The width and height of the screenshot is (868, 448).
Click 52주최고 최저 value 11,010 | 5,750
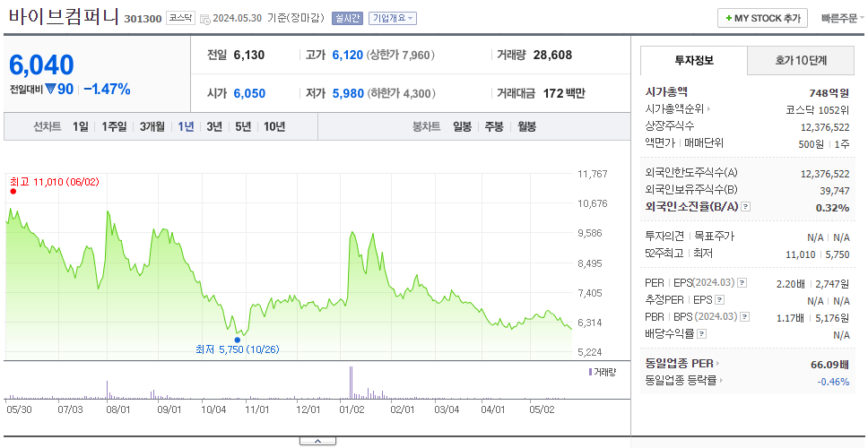817,254
